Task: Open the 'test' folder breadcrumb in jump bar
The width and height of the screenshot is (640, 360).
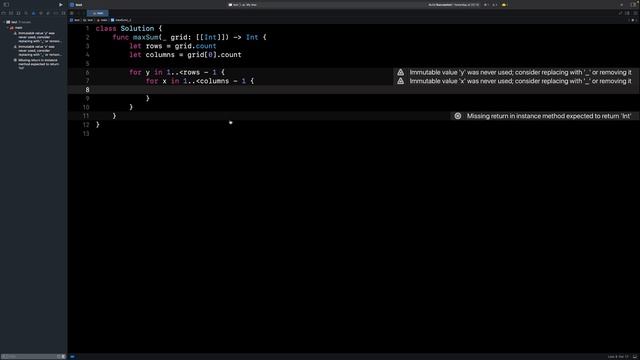Action: (x=88, y=20)
